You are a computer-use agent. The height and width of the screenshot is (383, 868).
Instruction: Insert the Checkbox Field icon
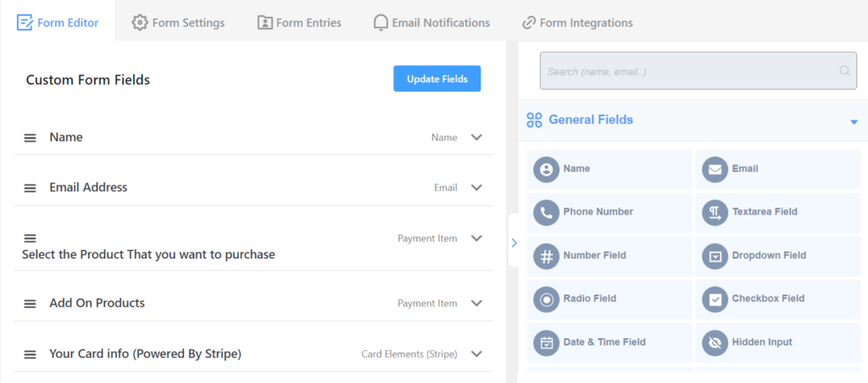click(715, 299)
